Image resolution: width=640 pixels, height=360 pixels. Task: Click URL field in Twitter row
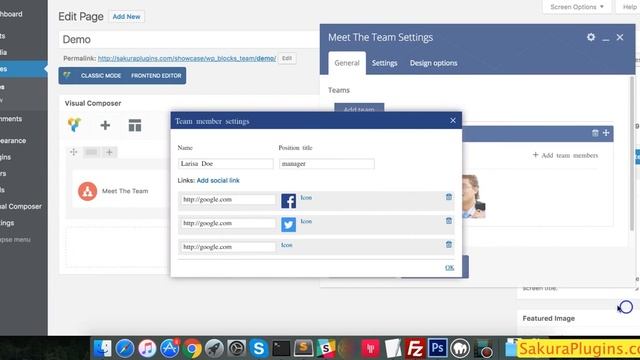coord(228,223)
